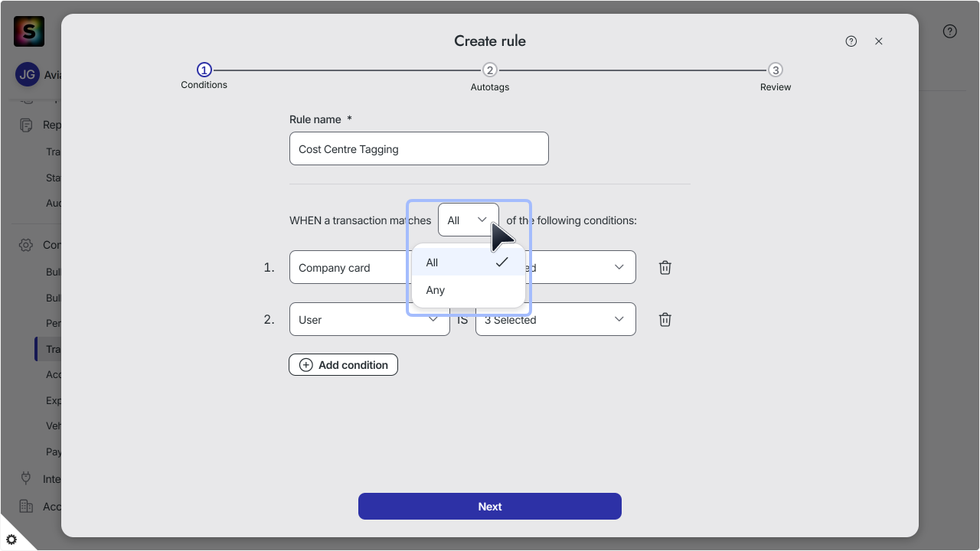This screenshot has height=551, width=980.
Task: Click Add condition button
Action: (x=343, y=364)
